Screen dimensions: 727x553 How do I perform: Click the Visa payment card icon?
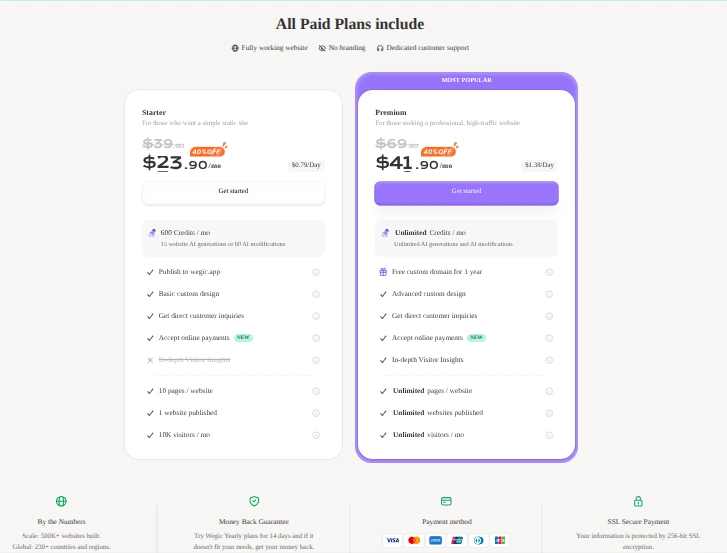(393, 540)
